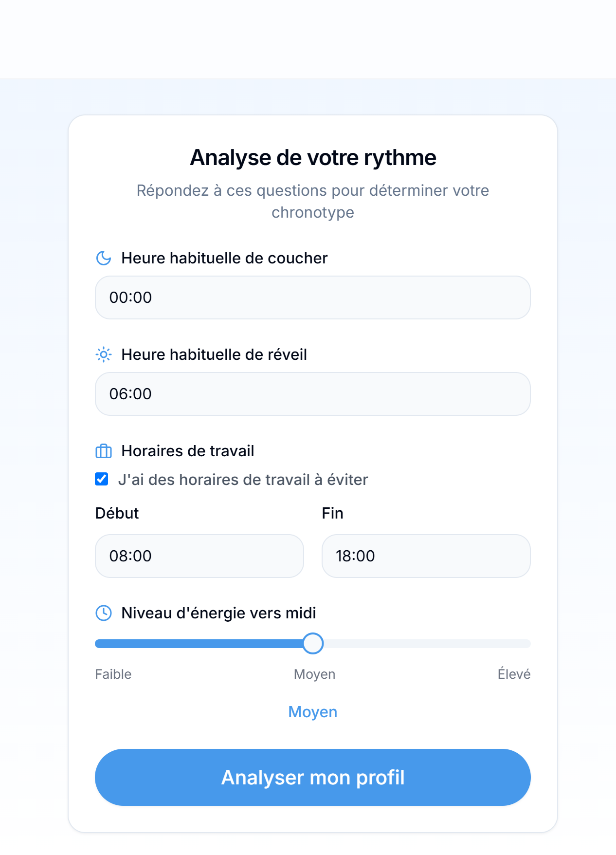Click the wake-up time field showing 06:00
The image size is (616, 855).
coord(313,394)
